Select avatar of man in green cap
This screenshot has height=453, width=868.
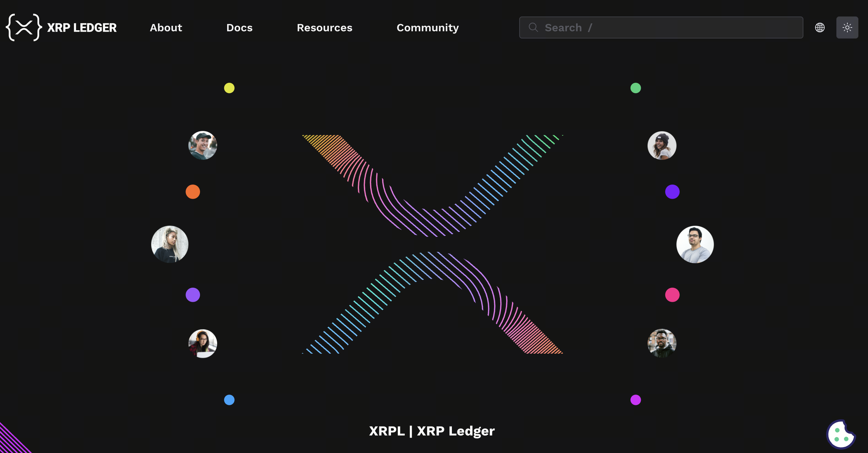click(x=203, y=145)
